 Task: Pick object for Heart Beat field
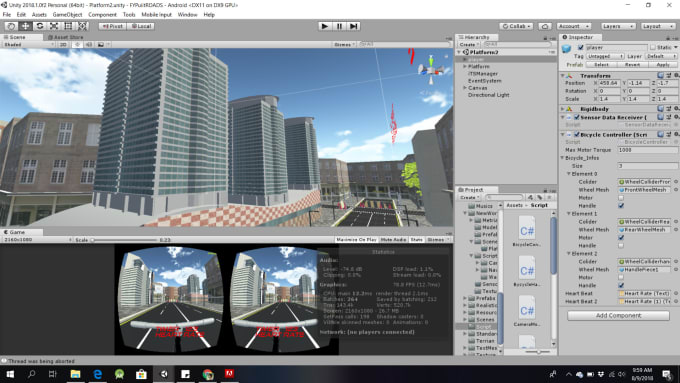676,293
